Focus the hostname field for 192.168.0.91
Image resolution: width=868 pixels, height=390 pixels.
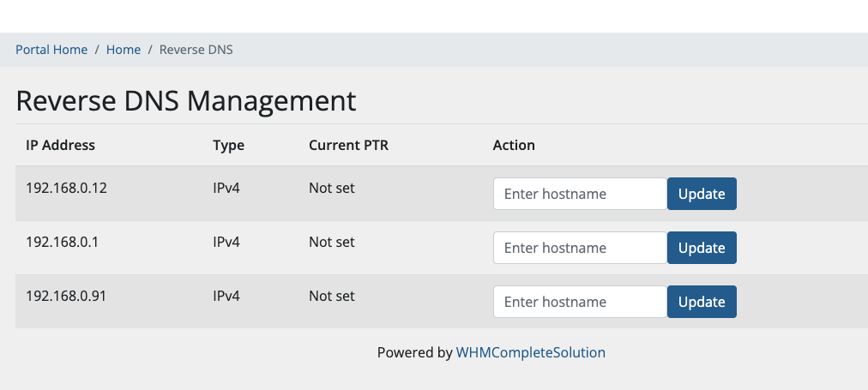[580, 302]
